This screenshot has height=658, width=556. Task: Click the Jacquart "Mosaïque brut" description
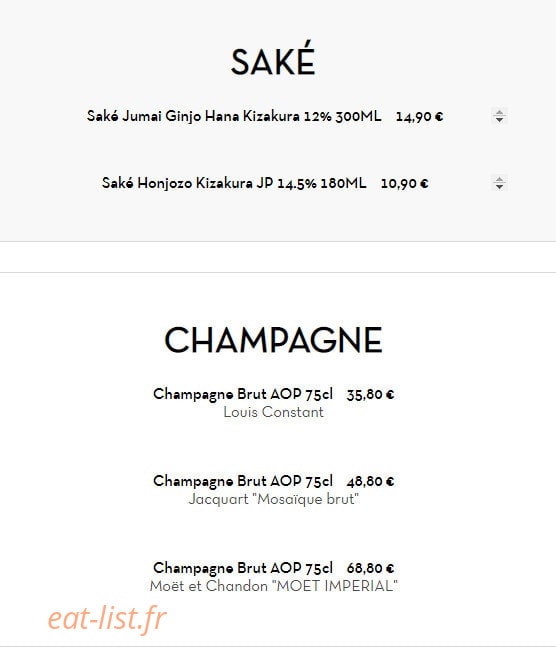(x=274, y=499)
